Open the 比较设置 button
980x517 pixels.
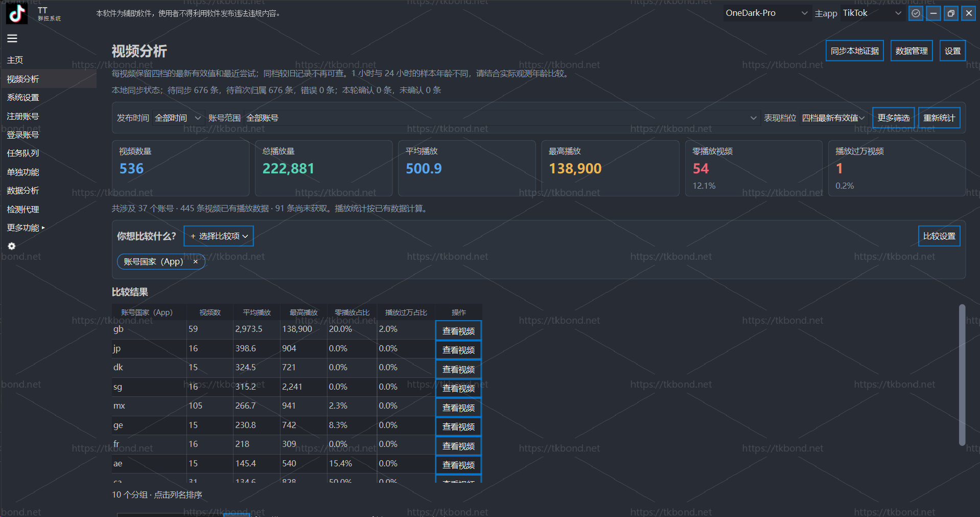click(x=939, y=236)
